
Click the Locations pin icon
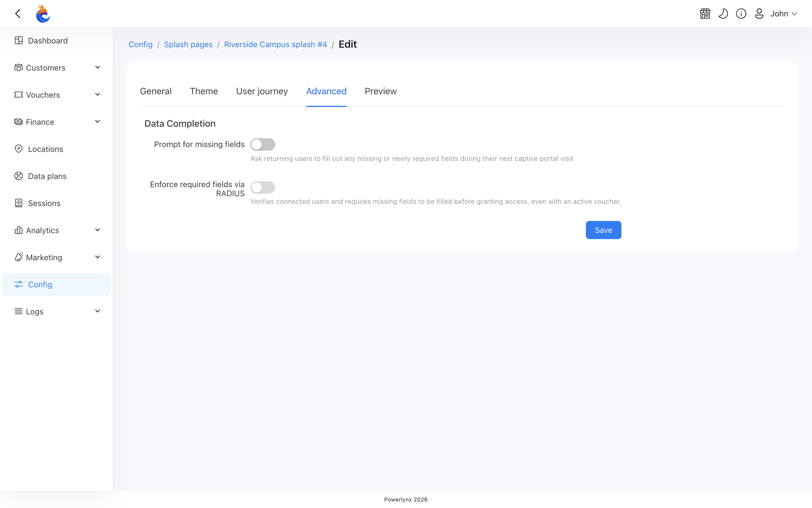tap(19, 149)
